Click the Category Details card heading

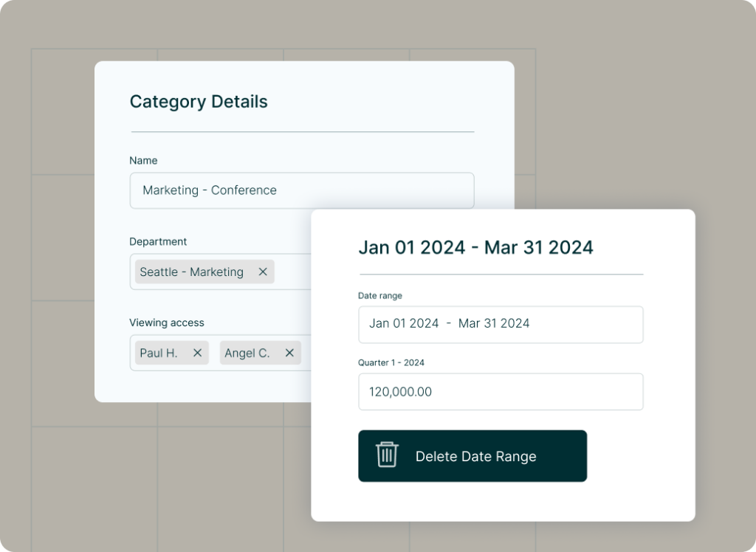pos(199,102)
